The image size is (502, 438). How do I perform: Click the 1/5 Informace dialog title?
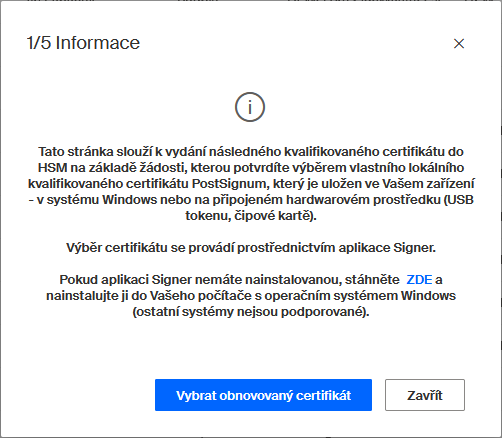pos(83,43)
